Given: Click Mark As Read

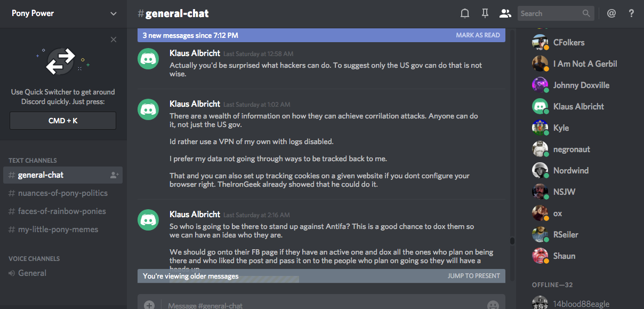Looking at the screenshot, I should pos(478,35).
